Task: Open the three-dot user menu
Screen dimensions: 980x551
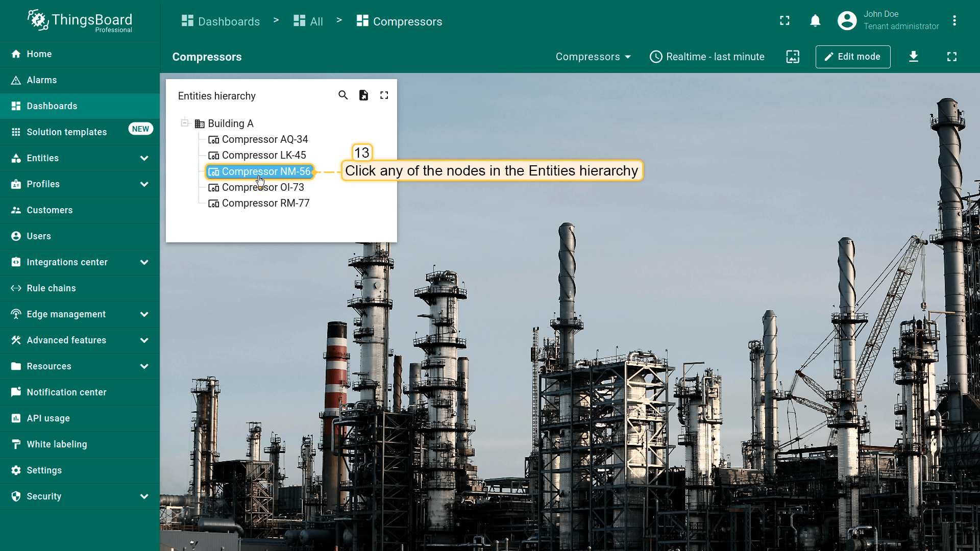Action: (x=954, y=21)
